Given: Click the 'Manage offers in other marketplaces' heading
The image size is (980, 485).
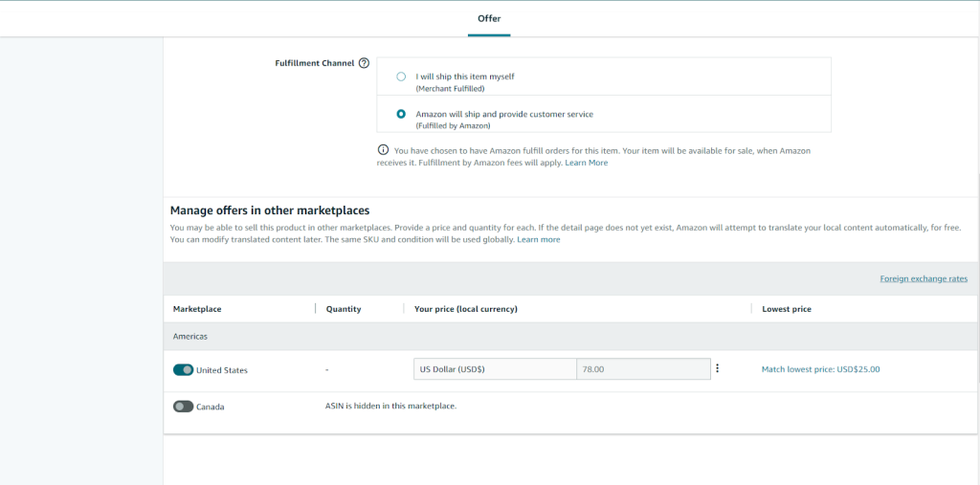Looking at the screenshot, I should [x=270, y=210].
